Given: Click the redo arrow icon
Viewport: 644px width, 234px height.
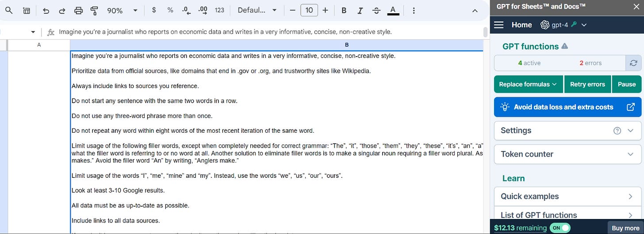Looking at the screenshot, I should [x=62, y=11].
